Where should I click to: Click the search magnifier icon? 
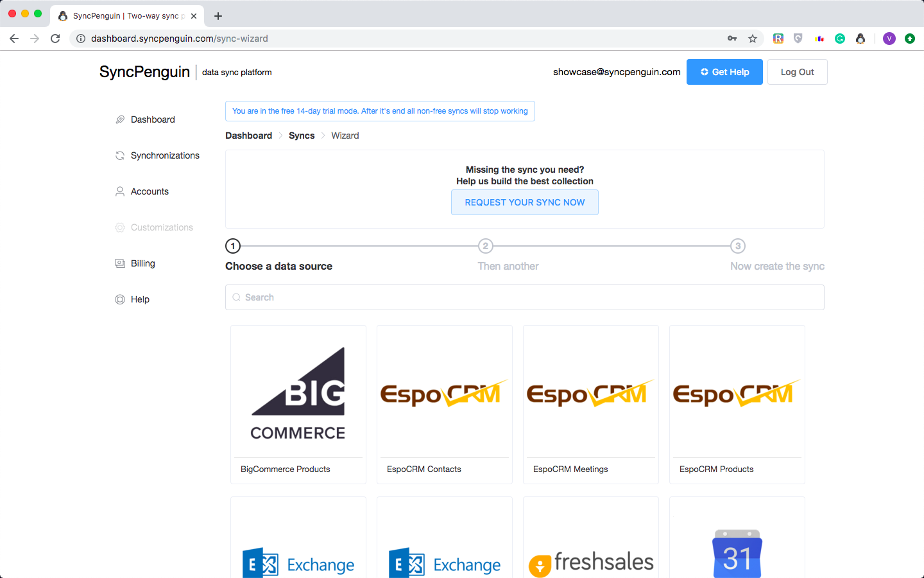click(x=237, y=297)
